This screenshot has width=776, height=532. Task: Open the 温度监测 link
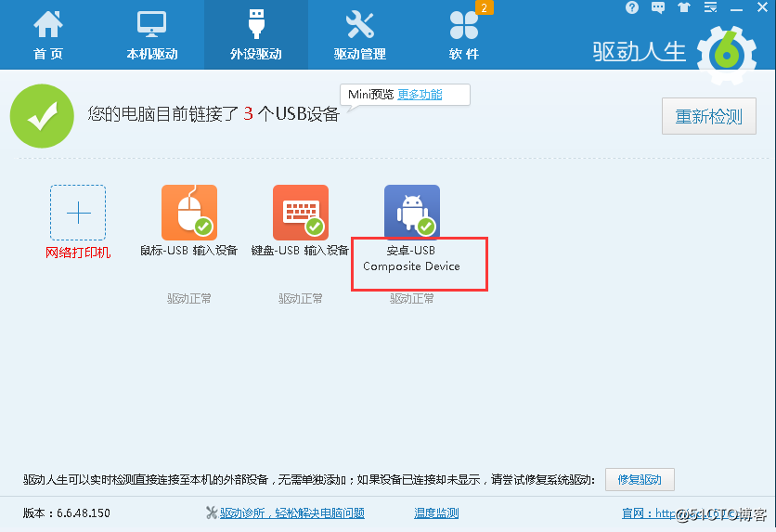pos(436,513)
